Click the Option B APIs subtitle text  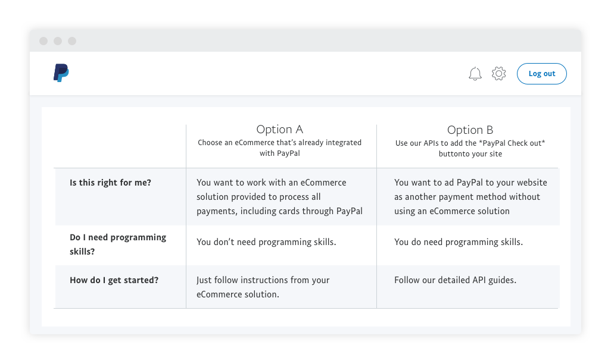pos(470,148)
